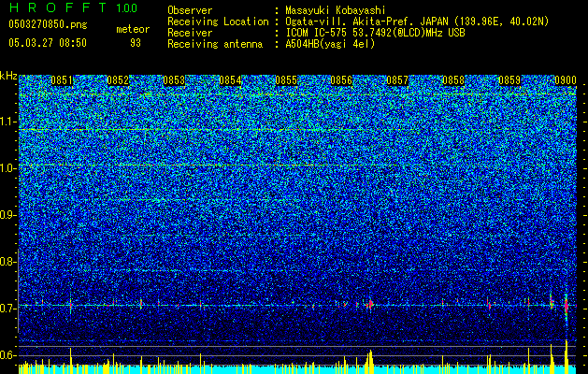Click the 0852 time marker
This screenshot has width=588, height=374.
tap(118, 80)
